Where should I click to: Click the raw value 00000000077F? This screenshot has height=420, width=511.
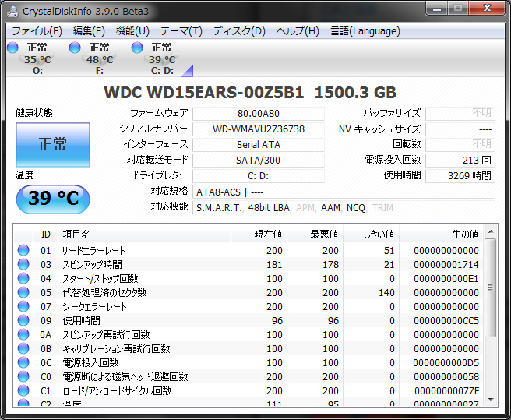point(447,390)
